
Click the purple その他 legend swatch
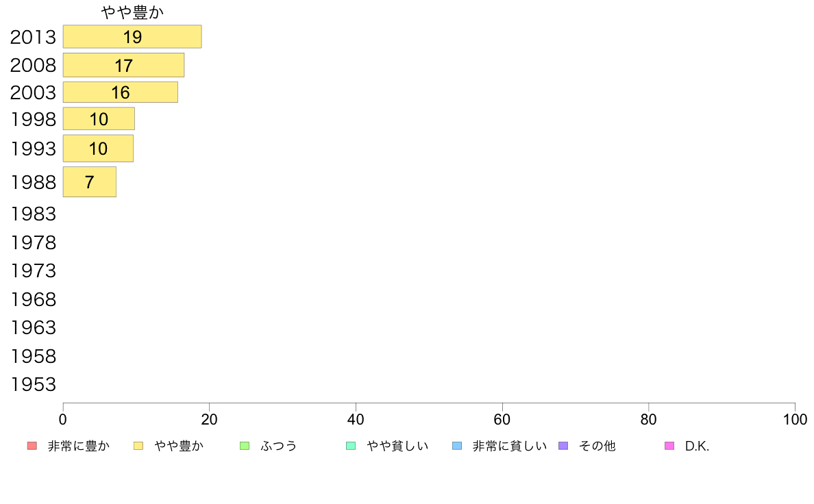tap(563, 446)
